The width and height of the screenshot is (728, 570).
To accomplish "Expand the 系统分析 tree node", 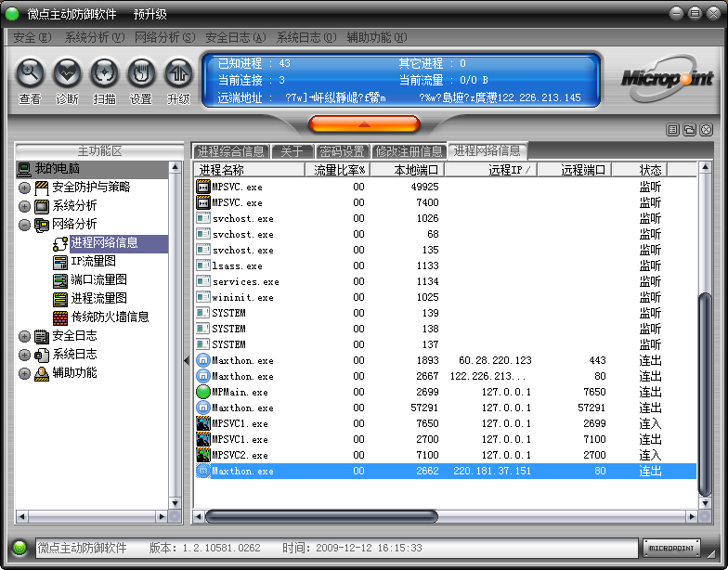I will tap(24, 206).
